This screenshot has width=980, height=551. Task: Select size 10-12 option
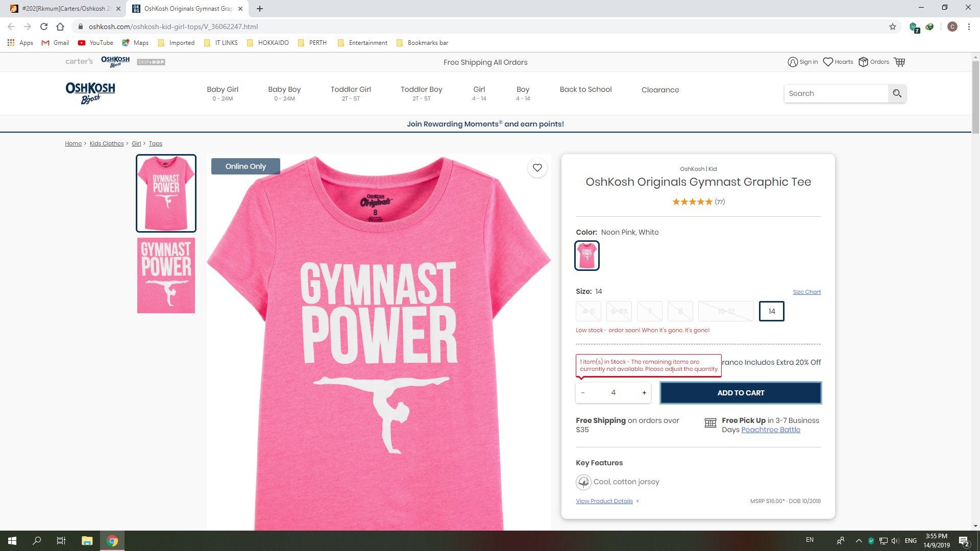(726, 311)
